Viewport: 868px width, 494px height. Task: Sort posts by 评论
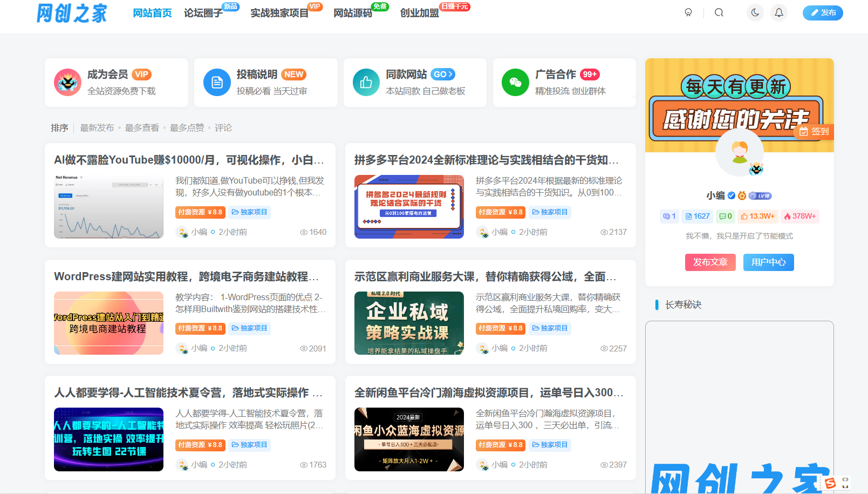click(x=223, y=128)
